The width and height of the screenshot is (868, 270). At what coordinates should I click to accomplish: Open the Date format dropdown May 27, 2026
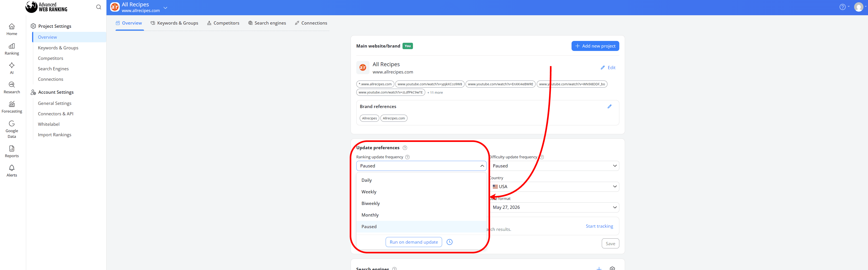554,207
